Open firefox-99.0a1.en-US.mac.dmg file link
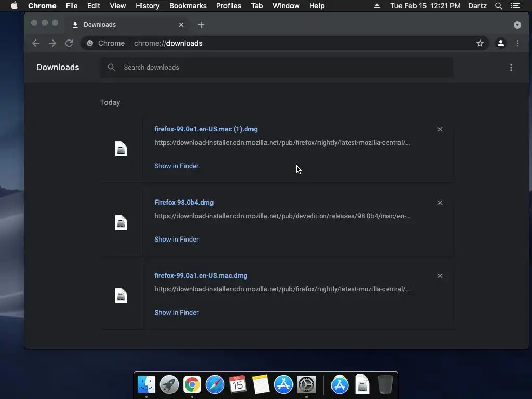The image size is (532, 399). click(201, 276)
